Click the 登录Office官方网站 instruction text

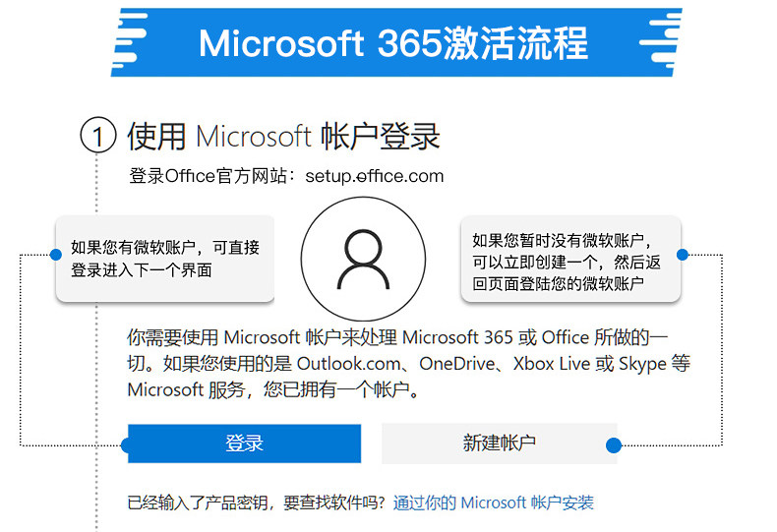[x=212, y=176]
